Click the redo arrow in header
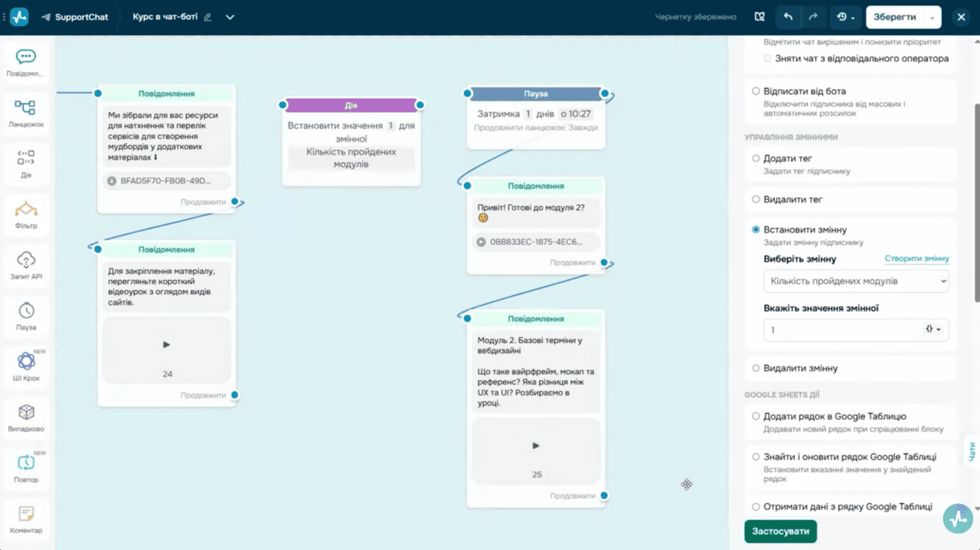This screenshot has height=550, width=980. click(813, 17)
